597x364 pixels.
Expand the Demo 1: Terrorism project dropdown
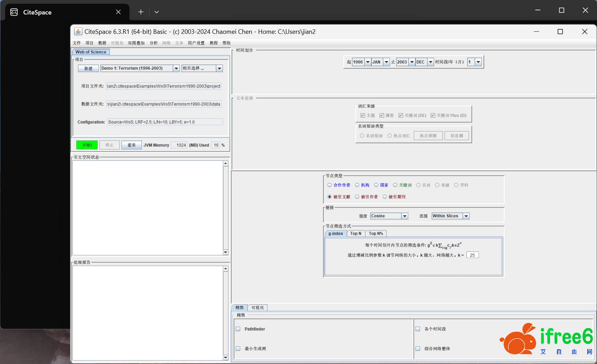pyautogui.click(x=176, y=68)
